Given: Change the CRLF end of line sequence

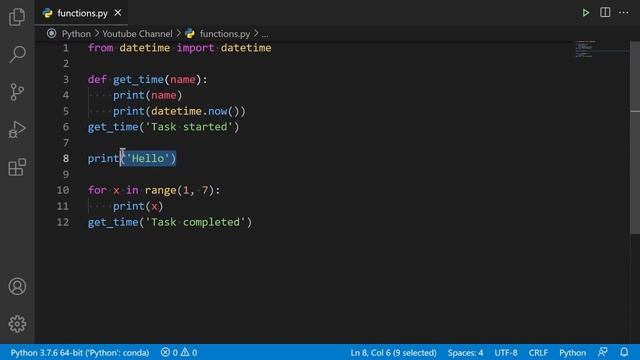Looking at the screenshot, I should (x=538, y=352).
